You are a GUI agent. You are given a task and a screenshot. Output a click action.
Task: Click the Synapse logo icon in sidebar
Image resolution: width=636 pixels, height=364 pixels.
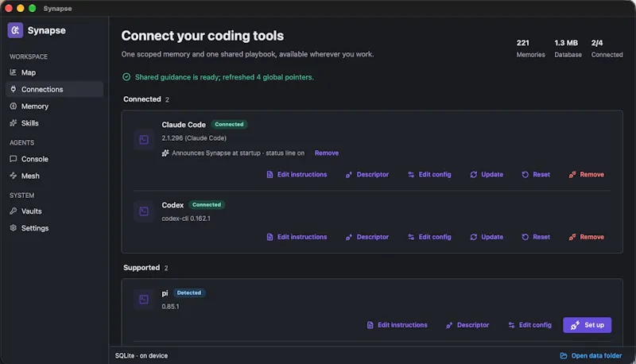tap(15, 30)
